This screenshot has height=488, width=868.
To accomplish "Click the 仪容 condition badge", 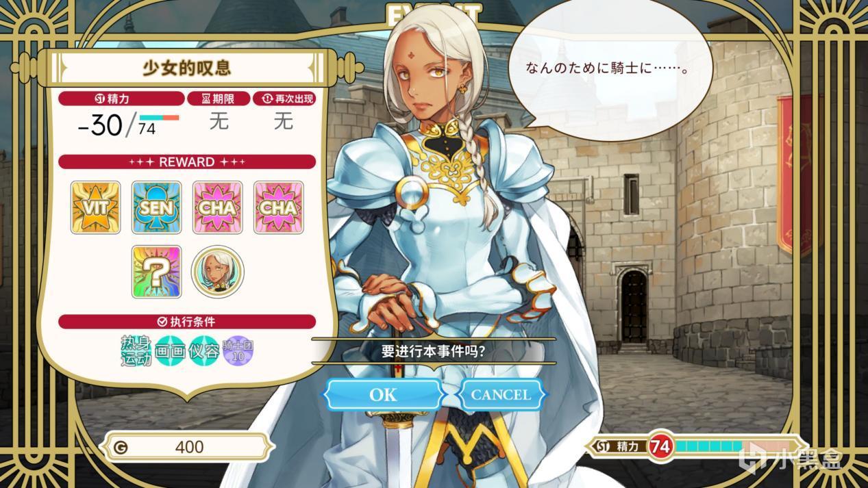I will click(x=203, y=351).
